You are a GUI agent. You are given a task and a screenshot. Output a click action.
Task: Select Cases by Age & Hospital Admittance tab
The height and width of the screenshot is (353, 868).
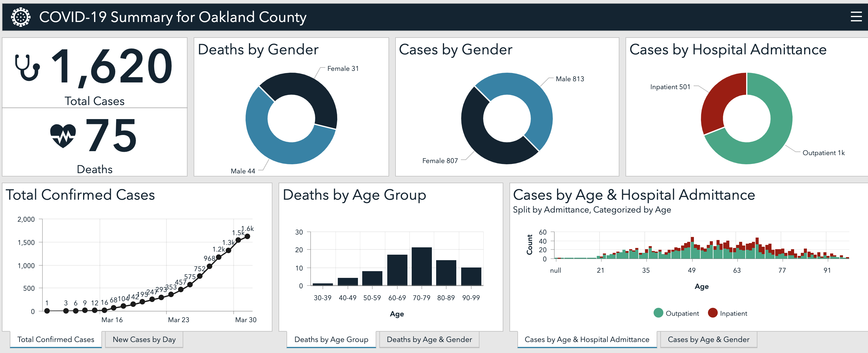(x=587, y=339)
